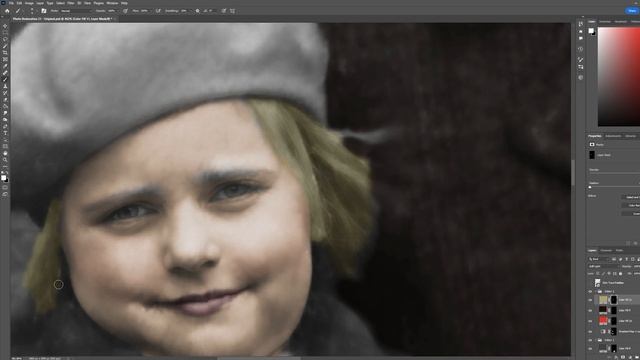Select the Spot Healing Brush tool

[x=5, y=73]
